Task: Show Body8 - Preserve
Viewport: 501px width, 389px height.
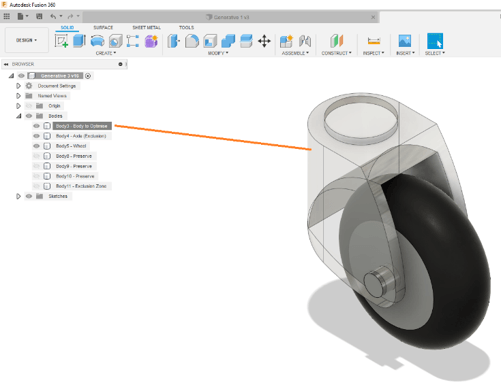Action: (37, 156)
